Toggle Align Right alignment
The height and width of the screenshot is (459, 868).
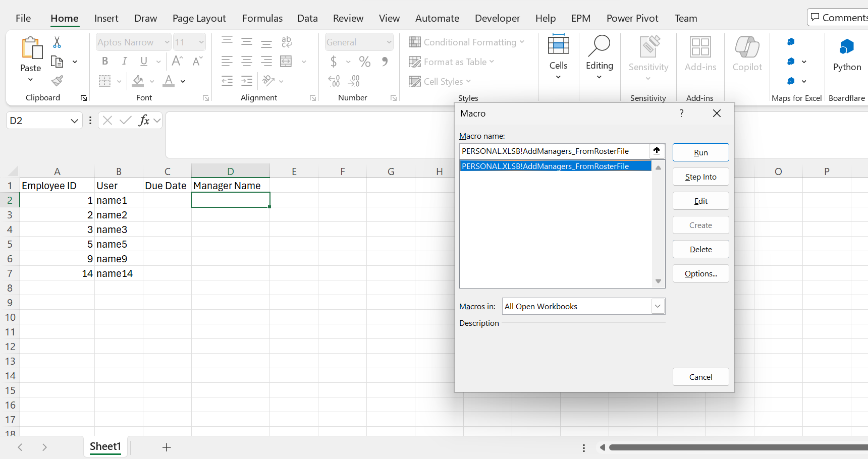click(x=266, y=62)
